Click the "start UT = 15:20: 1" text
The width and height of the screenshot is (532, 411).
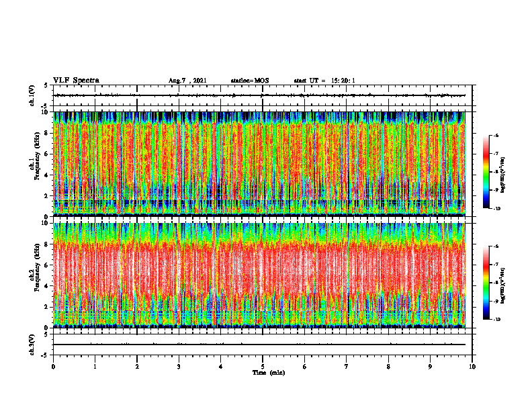coord(324,81)
